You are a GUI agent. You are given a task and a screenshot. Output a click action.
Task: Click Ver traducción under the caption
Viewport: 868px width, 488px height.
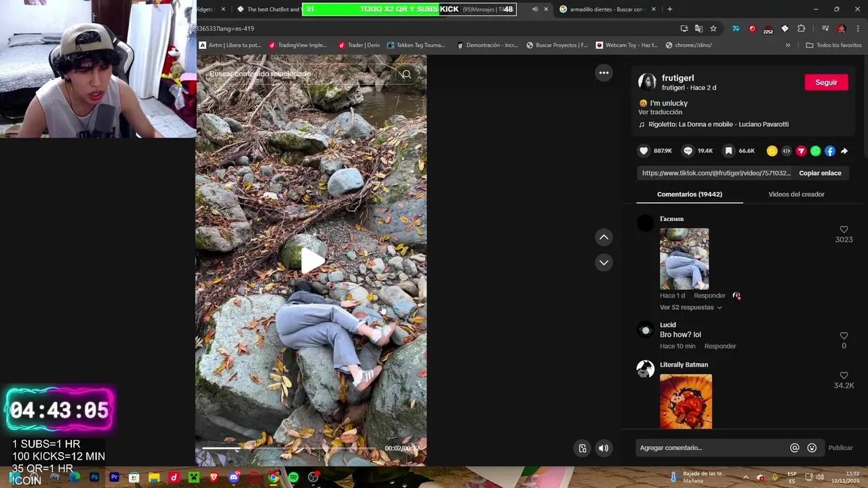tap(660, 112)
